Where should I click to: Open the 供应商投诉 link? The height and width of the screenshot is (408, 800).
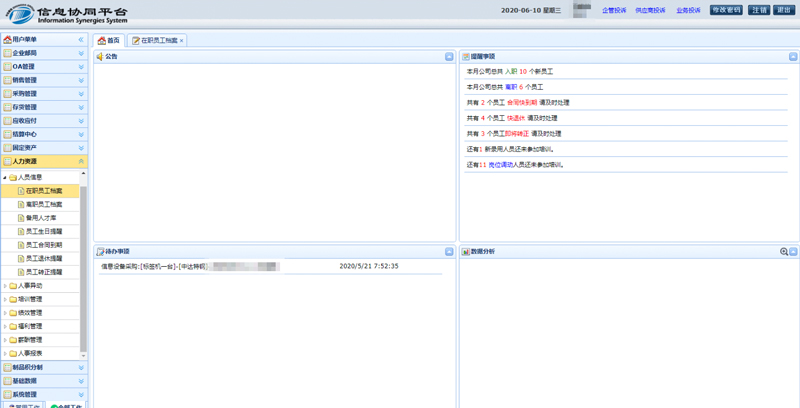point(650,10)
